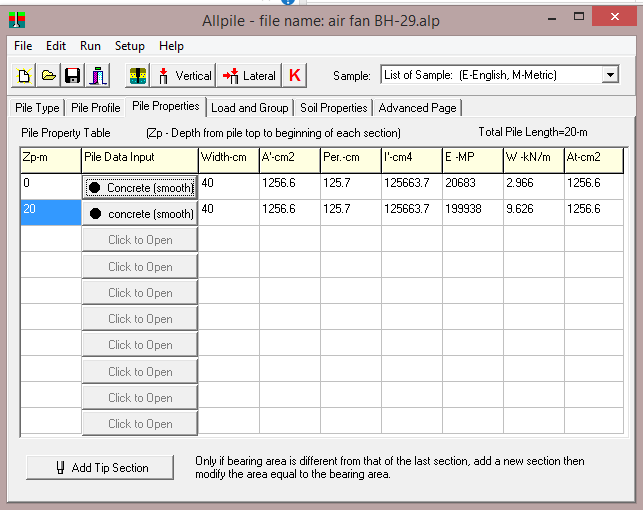Open the Concrete (smooth) button in row 0
643x510 pixels.
pyautogui.click(x=140, y=188)
